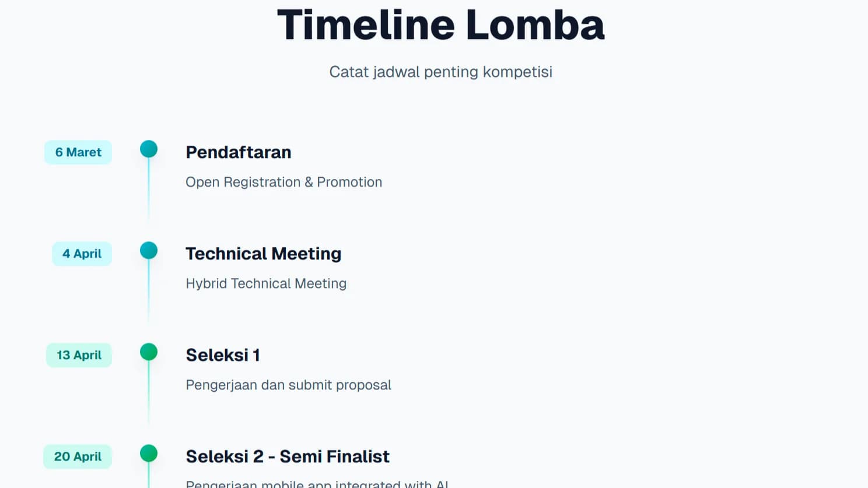Click the connector line below Pendaftaran dot

(149, 189)
